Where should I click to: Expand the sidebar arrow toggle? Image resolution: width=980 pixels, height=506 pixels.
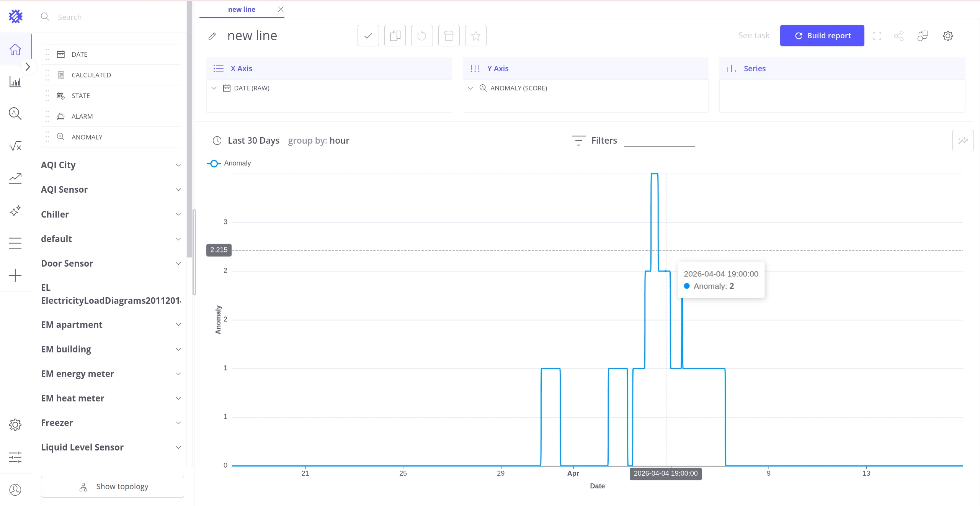click(28, 67)
